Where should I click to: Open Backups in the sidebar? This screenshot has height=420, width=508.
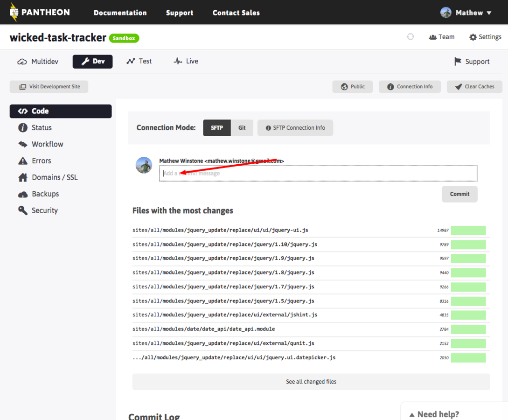coord(61,194)
